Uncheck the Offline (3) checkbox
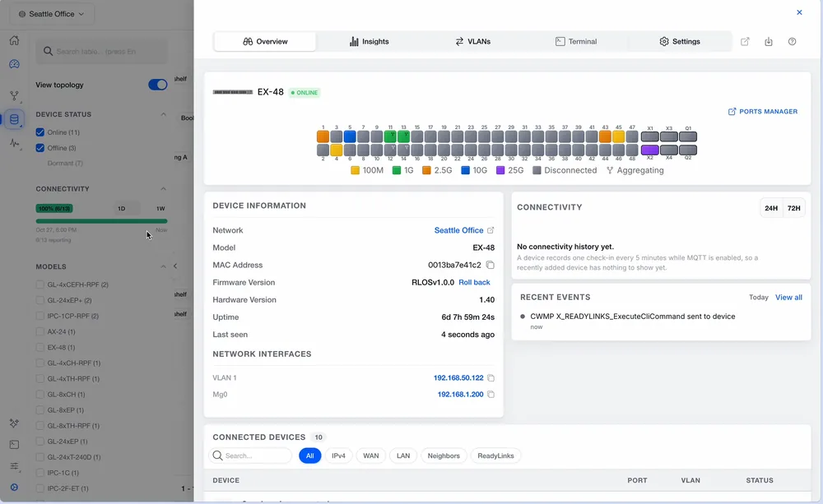Viewport: 823px width, 504px height. 40,148
